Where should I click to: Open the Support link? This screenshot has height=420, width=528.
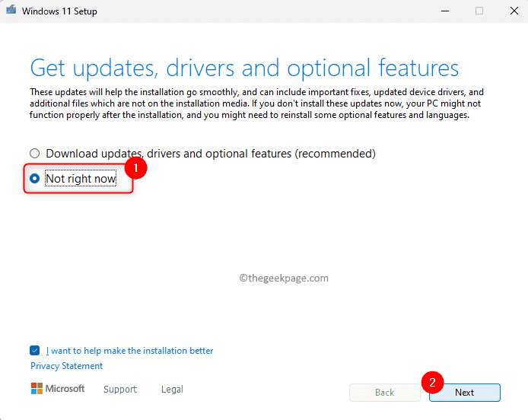point(120,389)
